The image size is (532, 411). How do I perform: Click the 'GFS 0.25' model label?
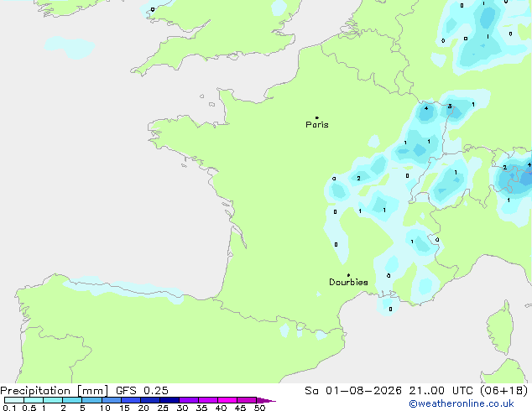pyautogui.click(x=142, y=391)
